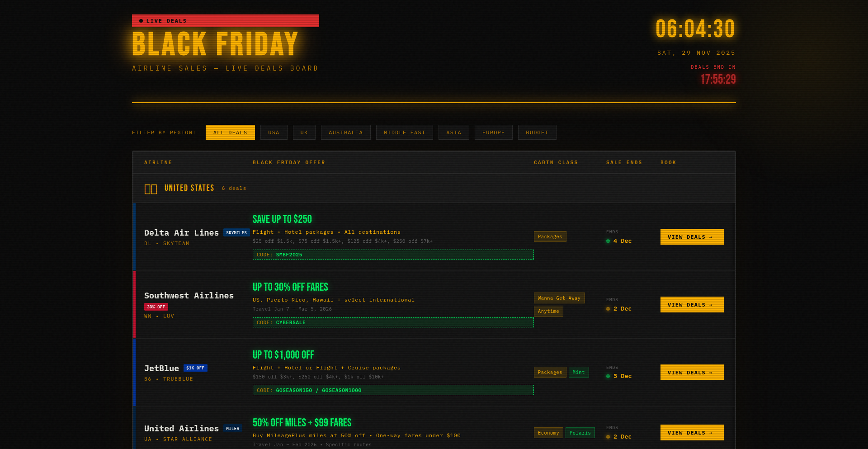Switch to the Europe filter
Screen dimensions: 868x449
pyautogui.click(x=494, y=132)
